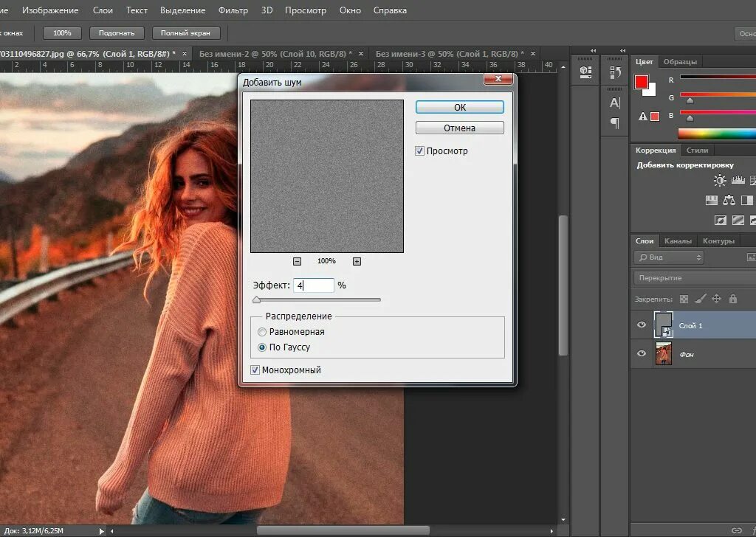Add a Levels adjustment
Screen dimensions: 756x537
pos(738,180)
